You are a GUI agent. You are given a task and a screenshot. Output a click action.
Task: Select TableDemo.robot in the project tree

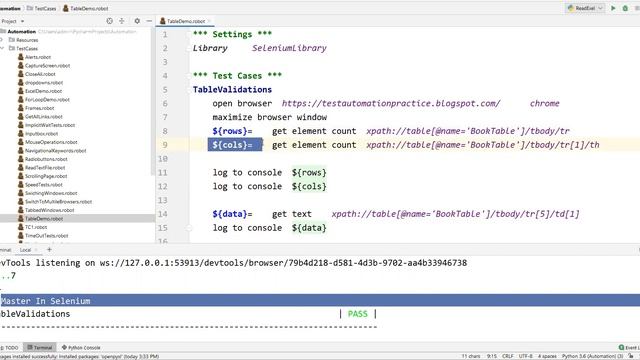point(44,219)
